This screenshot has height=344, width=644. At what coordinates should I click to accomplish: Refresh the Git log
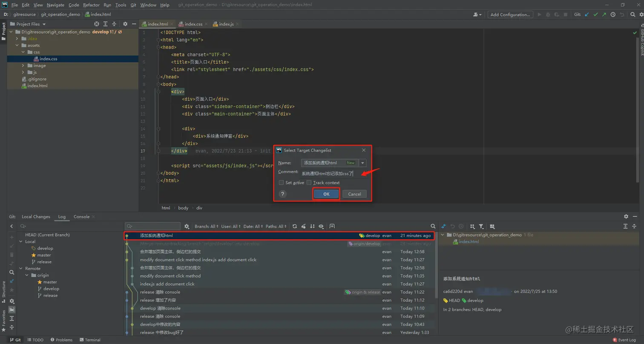[294, 226]
